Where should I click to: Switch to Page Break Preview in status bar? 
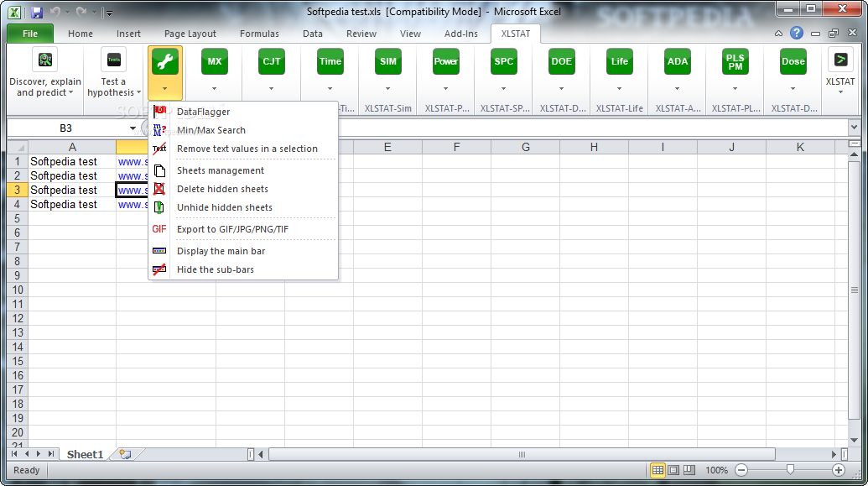[x=689, y=470]
